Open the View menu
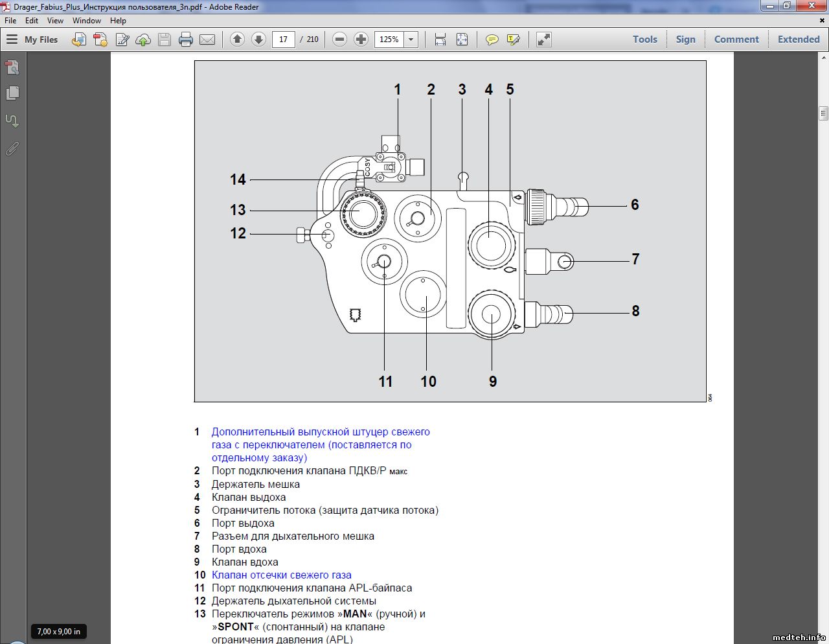The width and height of the screenshot is (829, 644). tap(55, 21)
